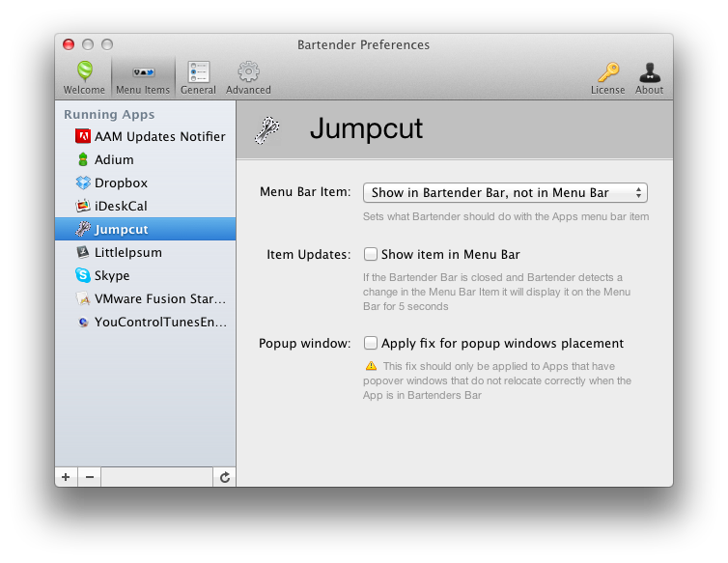This screenshot has height=563, width=728.
Task: Minimize the Bartender Preferences window
Action: pyautogui.click(x=88, y=44)
